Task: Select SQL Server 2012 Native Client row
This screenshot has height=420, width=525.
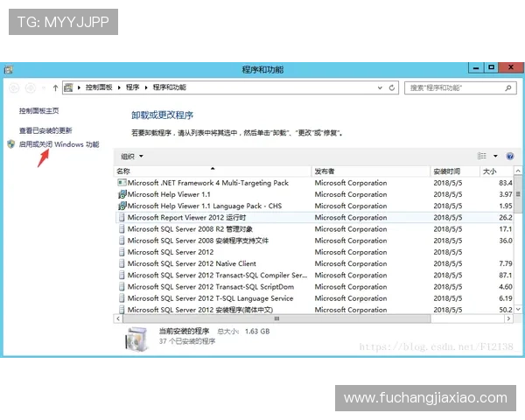Action: [314, 263]
